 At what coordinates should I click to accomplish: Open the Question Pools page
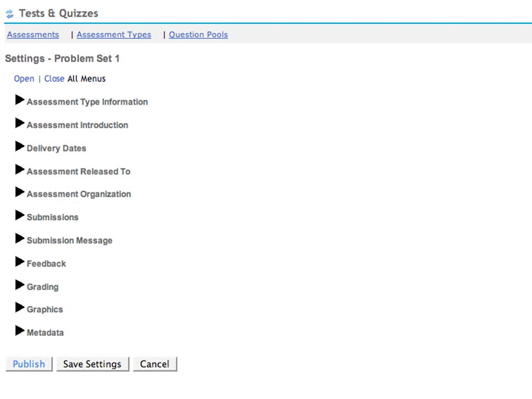click(x=198, y=34)
